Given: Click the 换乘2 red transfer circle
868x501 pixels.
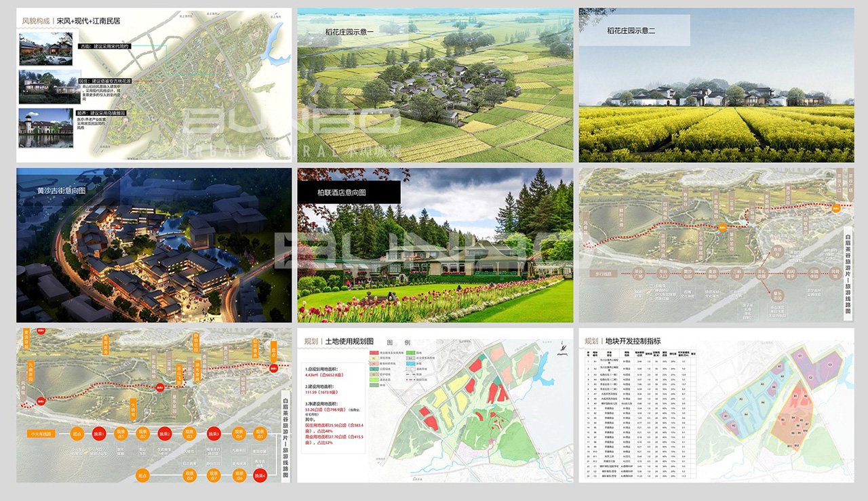Looking at the screenshot, I should 166,434.
